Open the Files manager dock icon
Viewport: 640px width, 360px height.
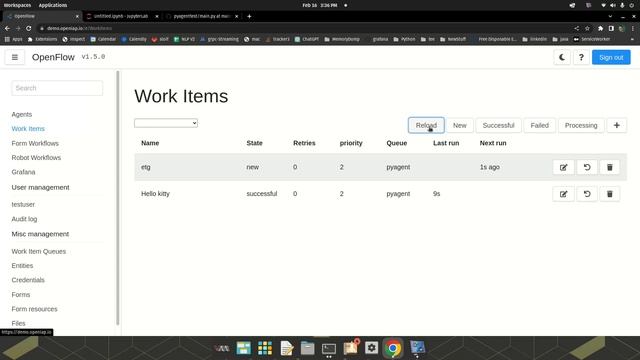pyautogui.click(x=307, y=348)
